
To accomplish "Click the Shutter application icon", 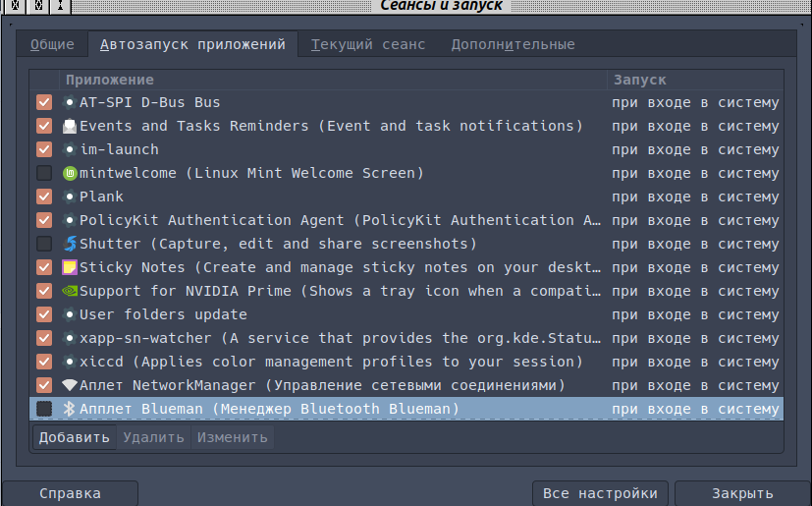I will point(70,244).
